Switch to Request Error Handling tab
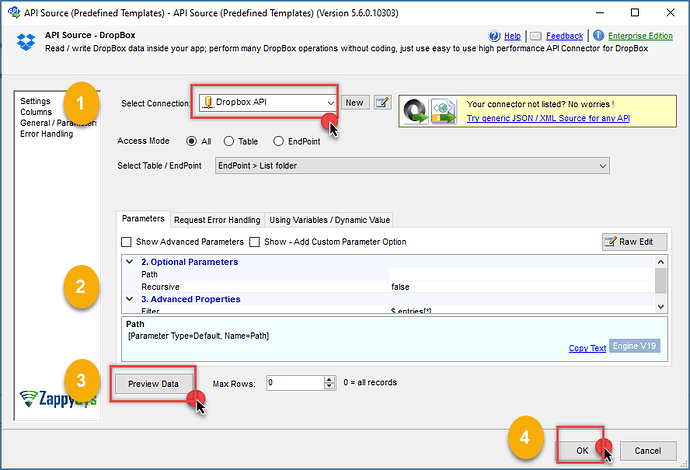This screenshot has height=470, width=690. 216,220
